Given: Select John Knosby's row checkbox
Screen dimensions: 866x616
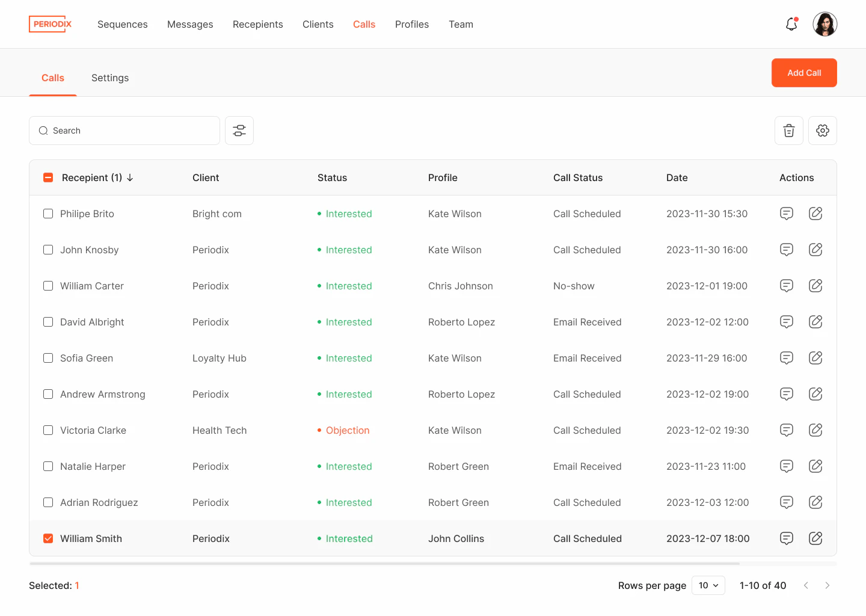Looking at the screenshot, I should pos(48,250).
